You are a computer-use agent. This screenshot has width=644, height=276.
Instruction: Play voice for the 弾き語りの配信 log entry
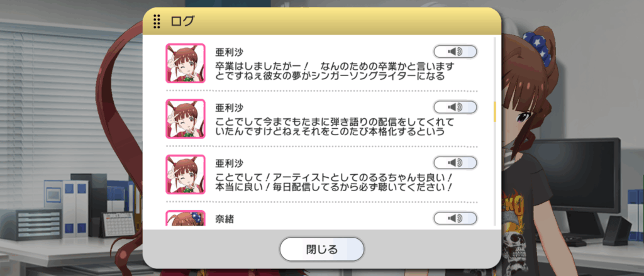coord(455,108)
